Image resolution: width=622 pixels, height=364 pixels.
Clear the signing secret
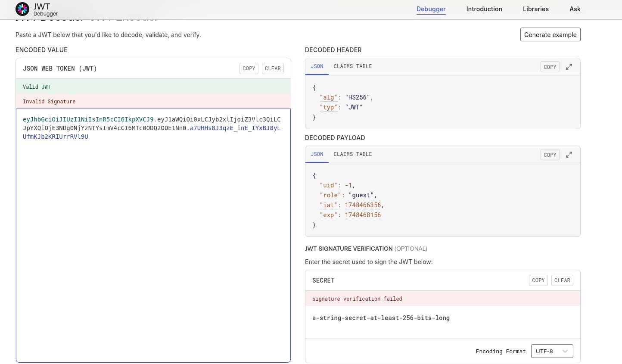[562, 280]
